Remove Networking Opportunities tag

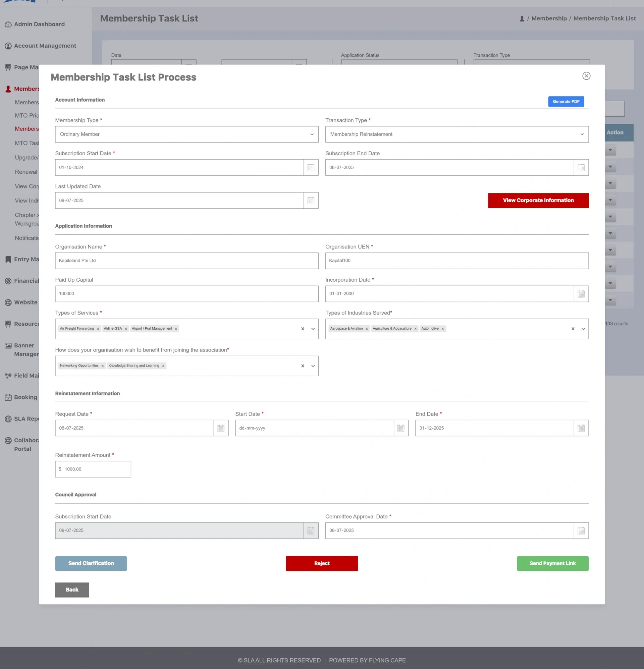[102, 366]
